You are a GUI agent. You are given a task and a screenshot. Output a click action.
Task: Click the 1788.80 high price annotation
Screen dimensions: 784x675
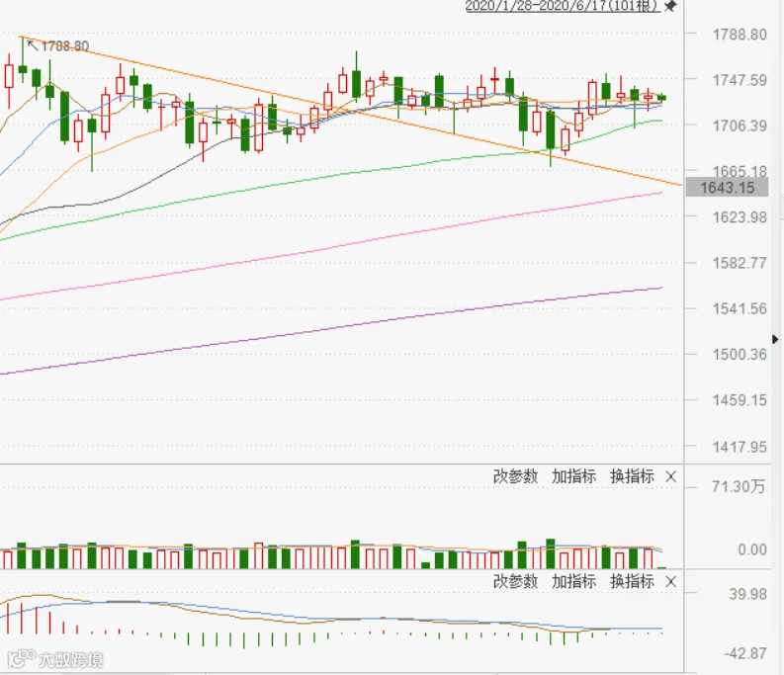point(65,46)
